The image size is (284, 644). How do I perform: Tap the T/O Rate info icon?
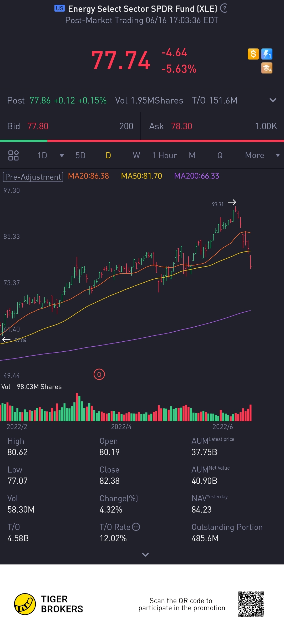point(136,527)
